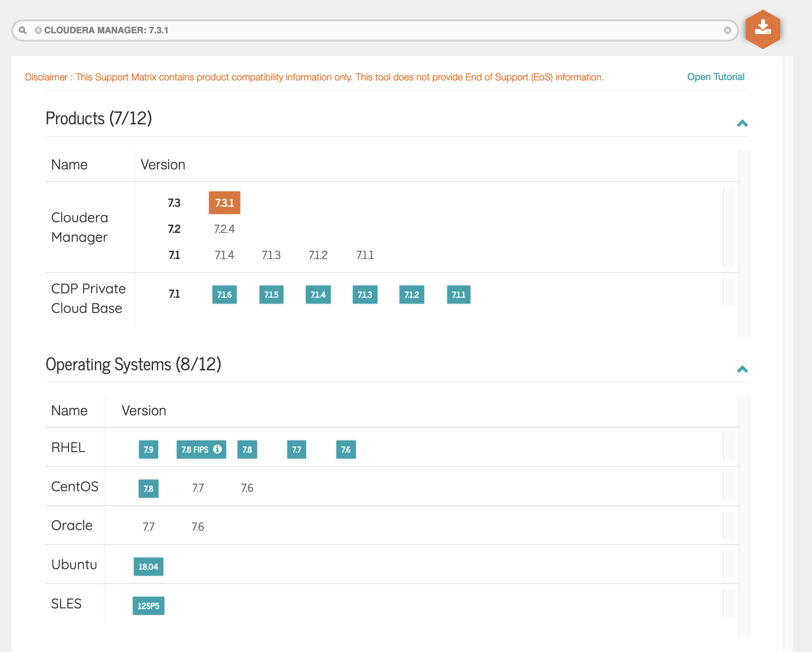The width and height of the screenshot is (812, 652).
Task: Deselect the Cloudera Manager 7.3.1 version badge
Action: click(224, 202)
